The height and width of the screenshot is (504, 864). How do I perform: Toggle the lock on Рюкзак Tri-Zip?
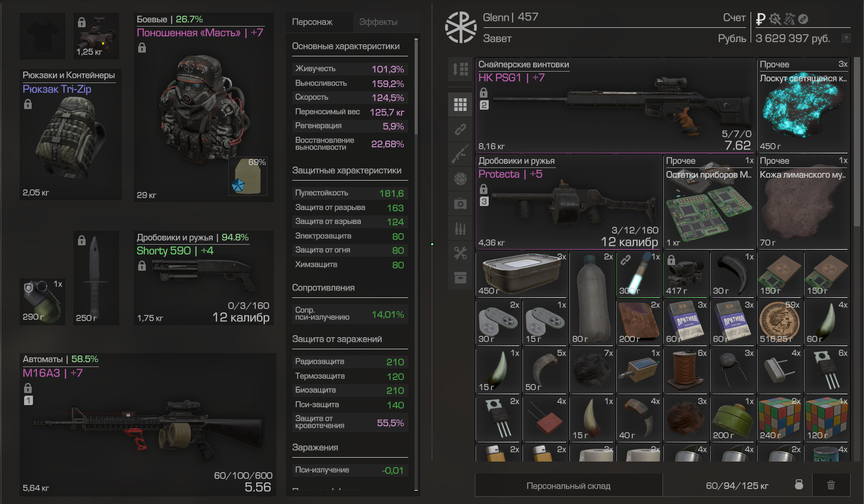[27, 104]
